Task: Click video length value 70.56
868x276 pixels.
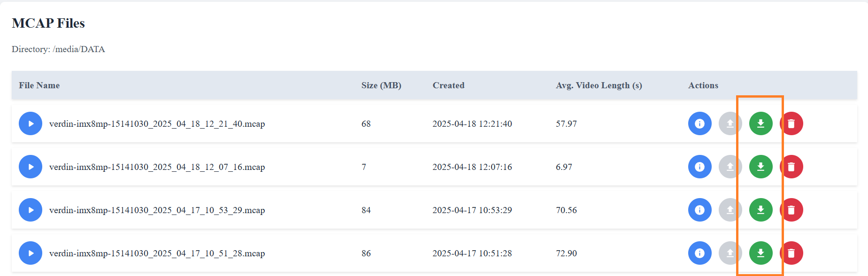Action: click(x=566, y=210)
